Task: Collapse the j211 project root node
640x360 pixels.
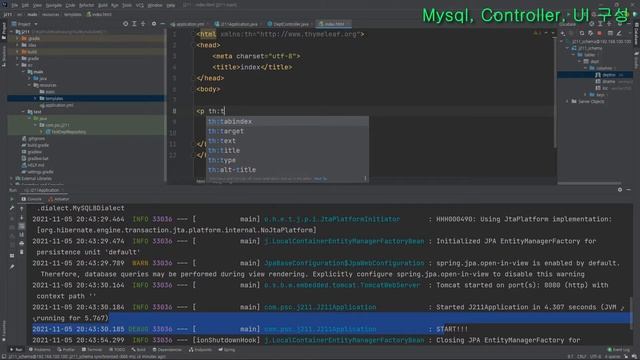Action: pos(12,31)
